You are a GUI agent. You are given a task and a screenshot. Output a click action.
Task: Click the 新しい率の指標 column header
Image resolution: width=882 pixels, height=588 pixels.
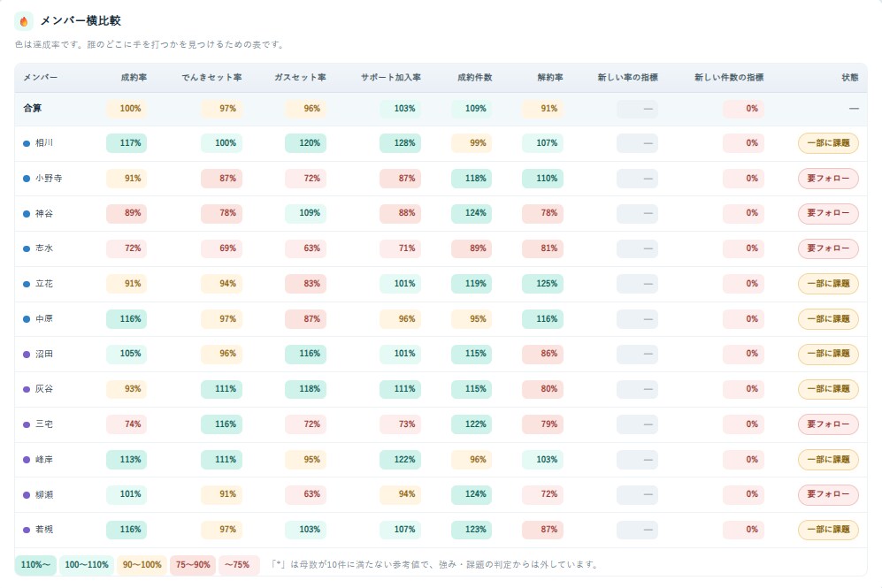(628, 78)
